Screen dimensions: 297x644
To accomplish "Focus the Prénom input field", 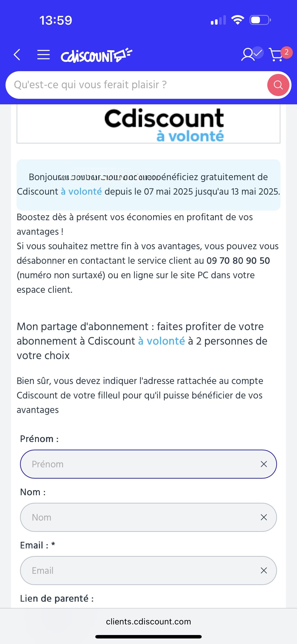I will point(148,464).
